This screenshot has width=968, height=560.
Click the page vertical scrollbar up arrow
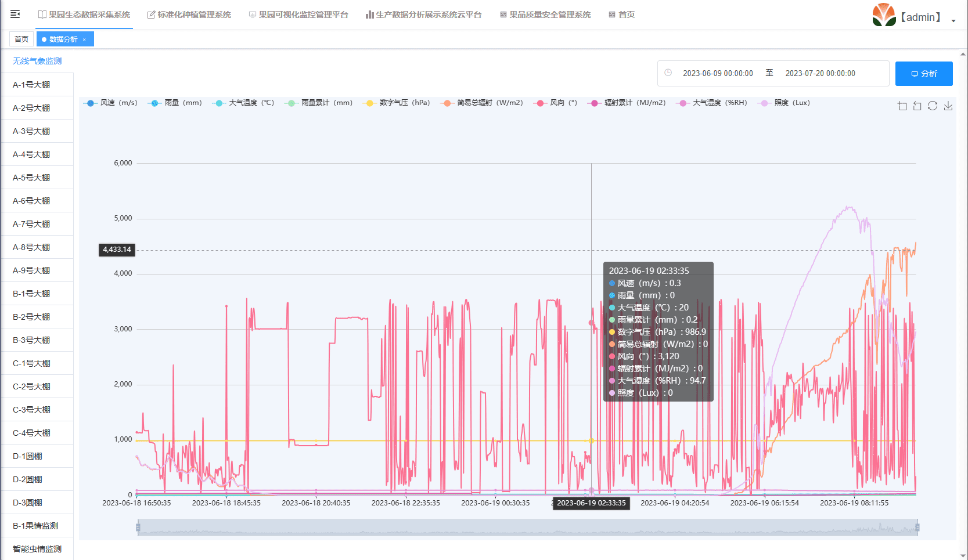click(963, 54)
